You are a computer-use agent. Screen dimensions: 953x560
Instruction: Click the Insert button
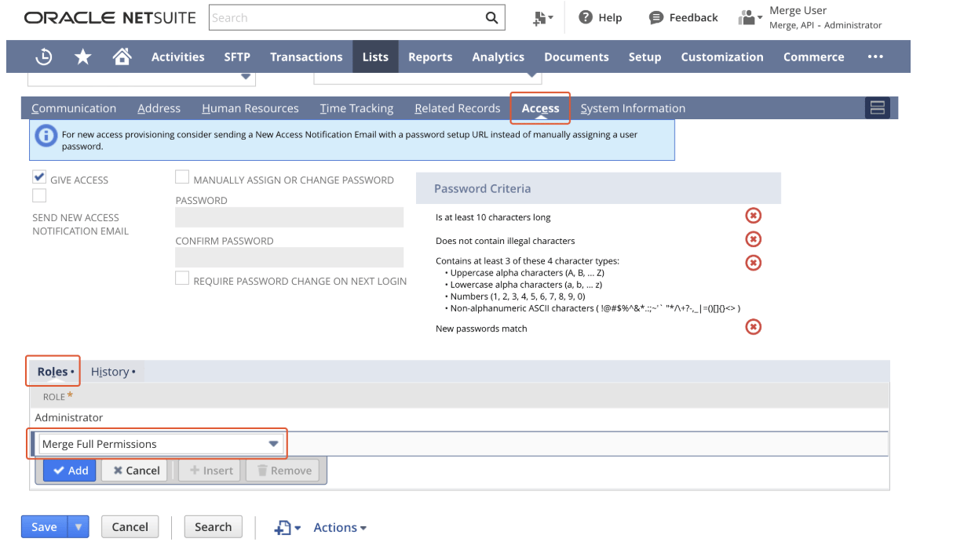pos(210,471)
